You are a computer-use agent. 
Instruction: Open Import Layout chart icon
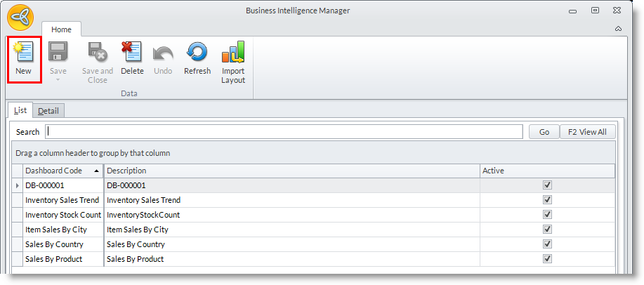pos(232,53)
